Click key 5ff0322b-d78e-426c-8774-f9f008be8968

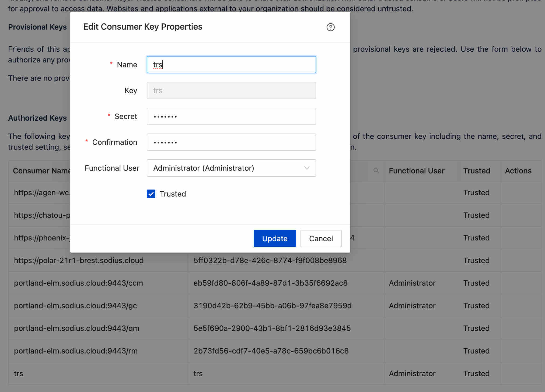coord(270,260)
